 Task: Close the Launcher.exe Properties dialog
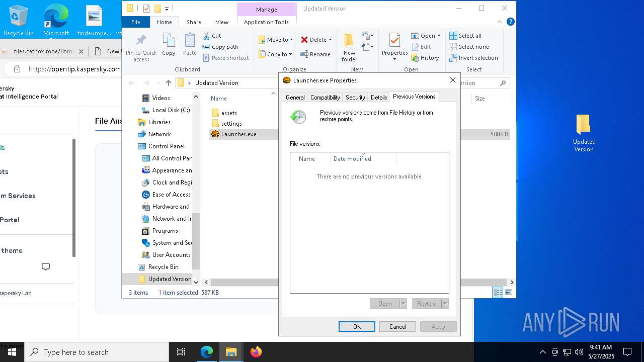click(452, 80)
